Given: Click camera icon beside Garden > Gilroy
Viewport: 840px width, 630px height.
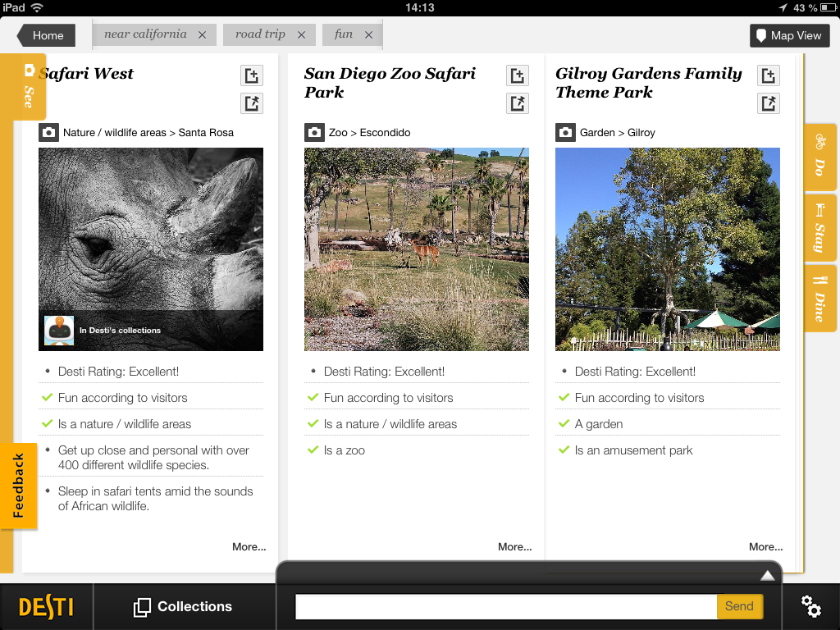Looking at the screenshot, I should click(x=565, y=132).
